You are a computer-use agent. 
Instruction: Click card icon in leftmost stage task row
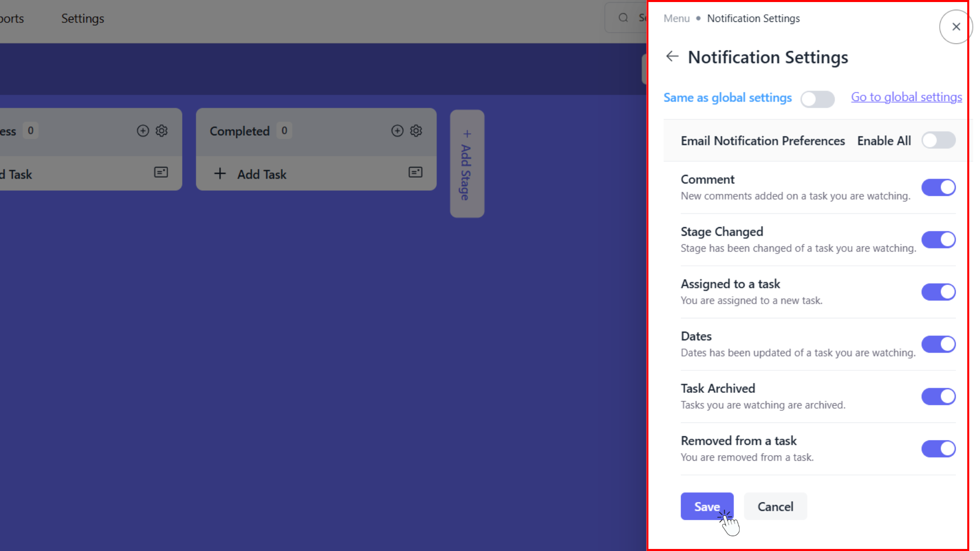point(161,172)
